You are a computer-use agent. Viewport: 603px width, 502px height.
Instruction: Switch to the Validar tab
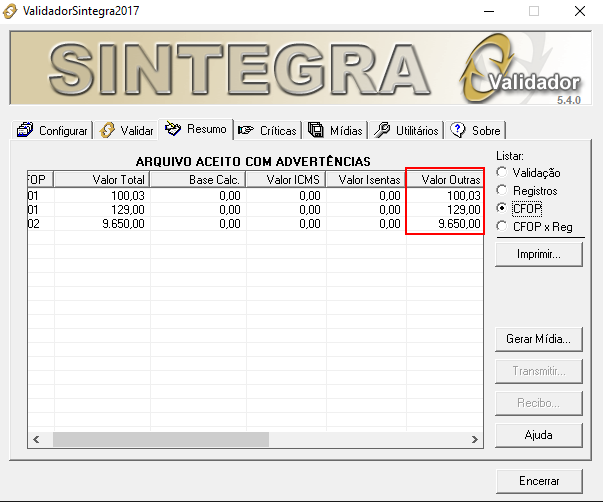pos(127,131)
